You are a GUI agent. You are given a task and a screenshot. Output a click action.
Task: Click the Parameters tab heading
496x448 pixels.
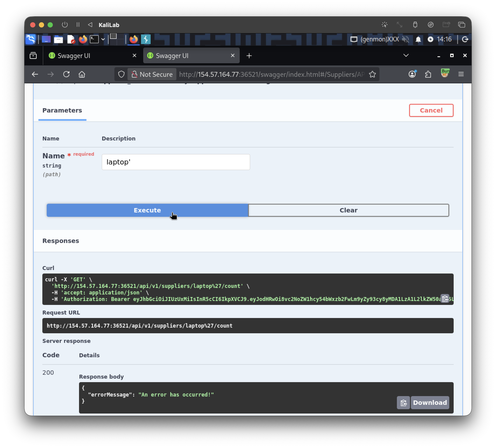pyautogui.click(x=62, y=110)
